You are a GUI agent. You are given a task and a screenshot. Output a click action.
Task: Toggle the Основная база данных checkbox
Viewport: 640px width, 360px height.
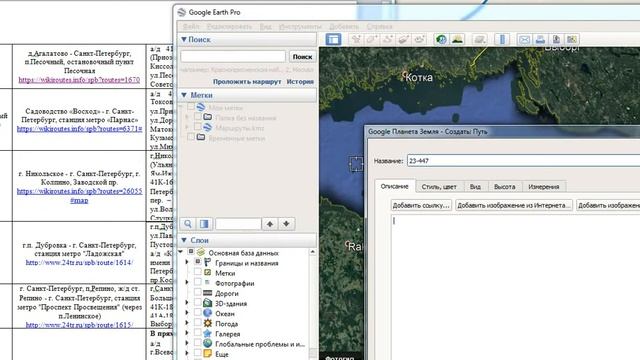click(x=191, y=252)
